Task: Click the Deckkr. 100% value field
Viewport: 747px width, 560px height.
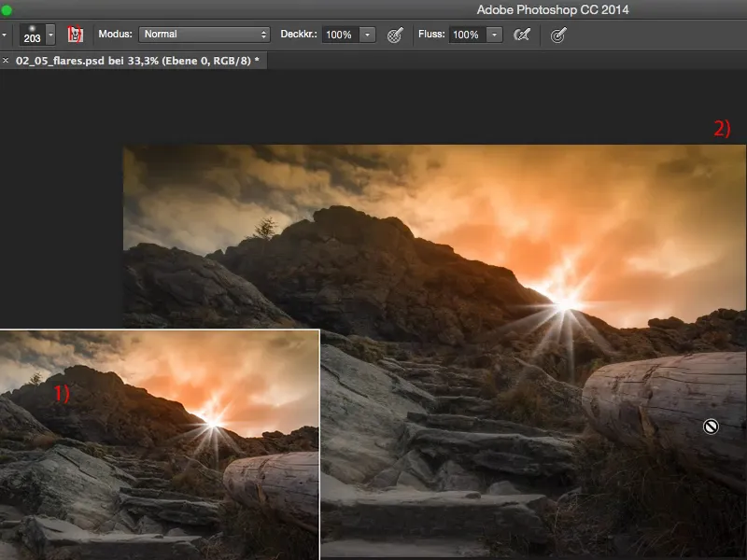Action: [x=340, y=35]
